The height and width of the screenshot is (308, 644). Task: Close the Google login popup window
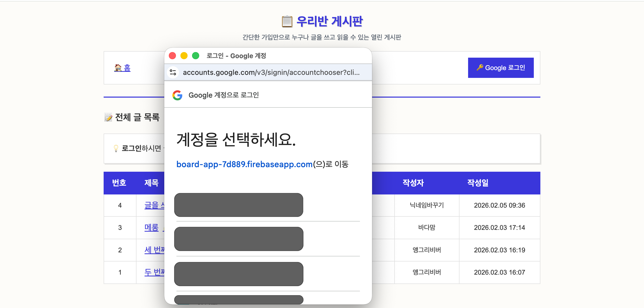point(172,56)
